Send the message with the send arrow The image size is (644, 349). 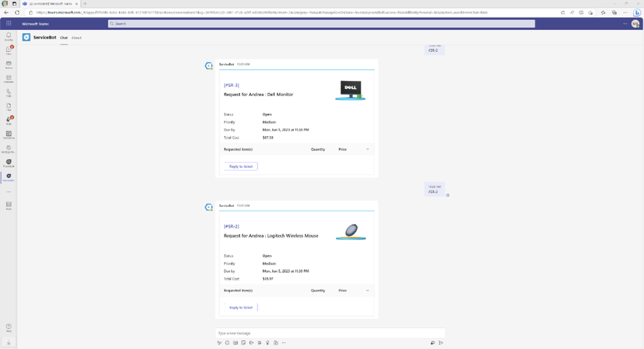click(x=441, y=343)
